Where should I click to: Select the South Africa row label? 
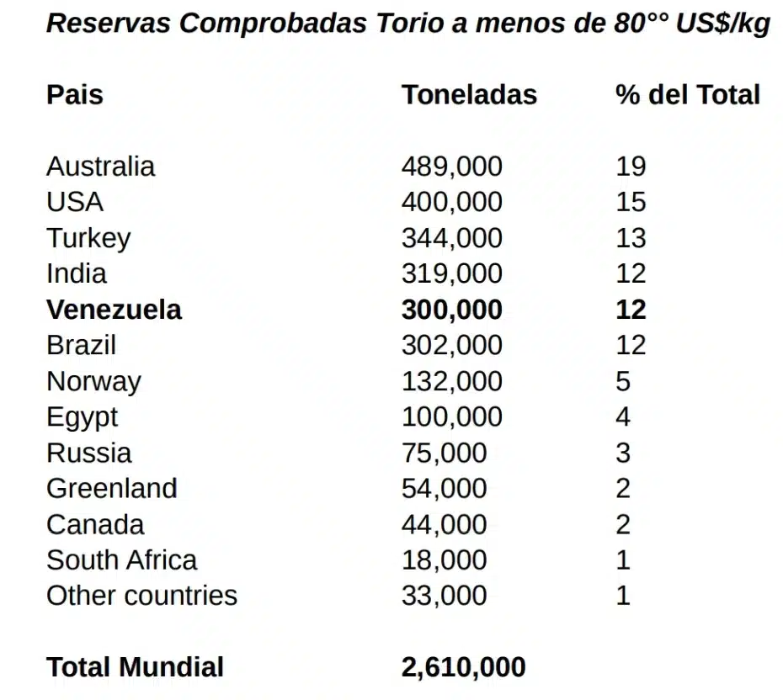pos(121,559)
